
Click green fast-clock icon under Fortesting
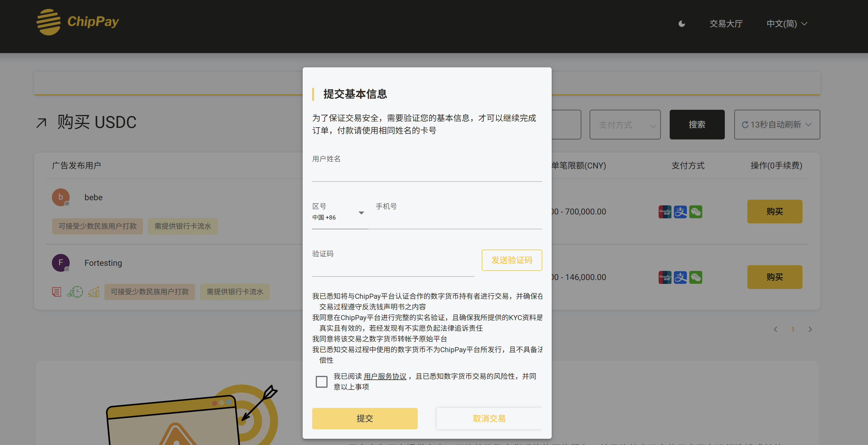75,292
